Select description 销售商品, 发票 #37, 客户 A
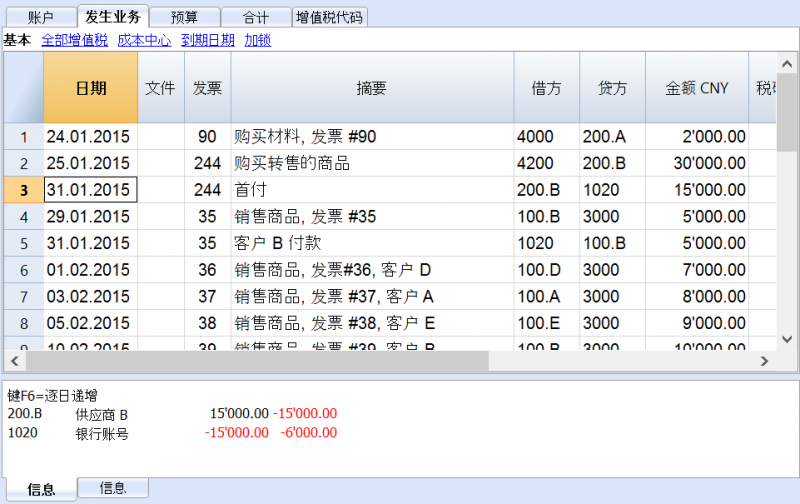This screenshot has width=800, height=504. pyautogui.click(x=372, y=296)
